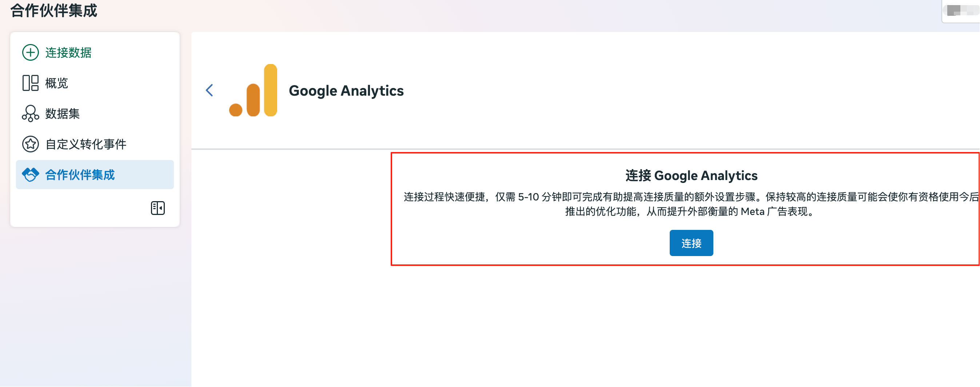
Task: Click the plus icon beside 连接数据
Action: click(x=31, y=52)
